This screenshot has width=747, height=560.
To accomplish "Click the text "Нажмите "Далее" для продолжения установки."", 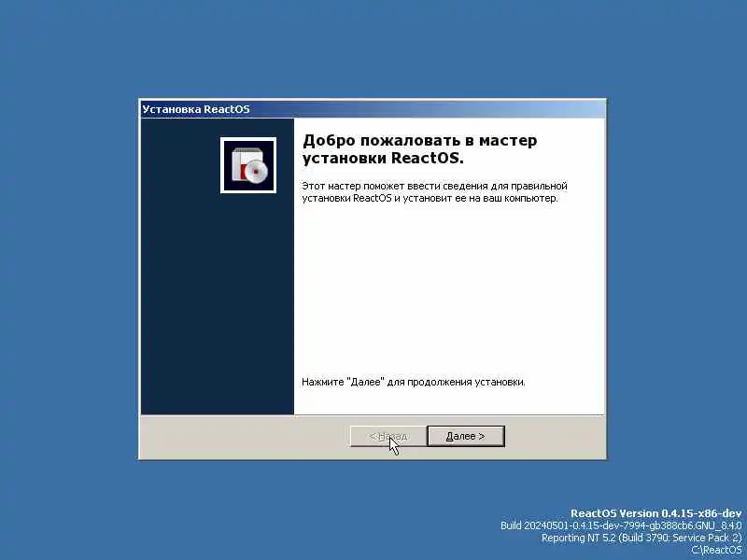I will point(414,382).
